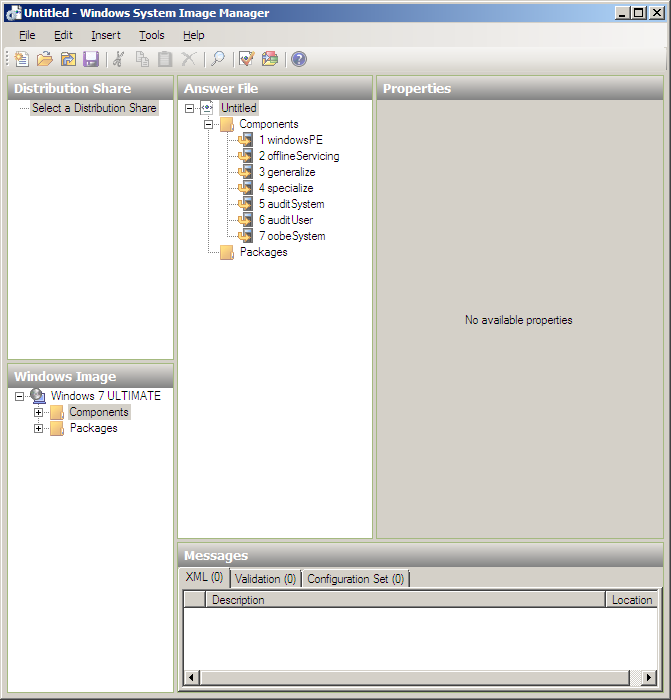Click the New Answer File toolbar icon
This screenshot has width=671, height=700.
[x=22, y=59]
